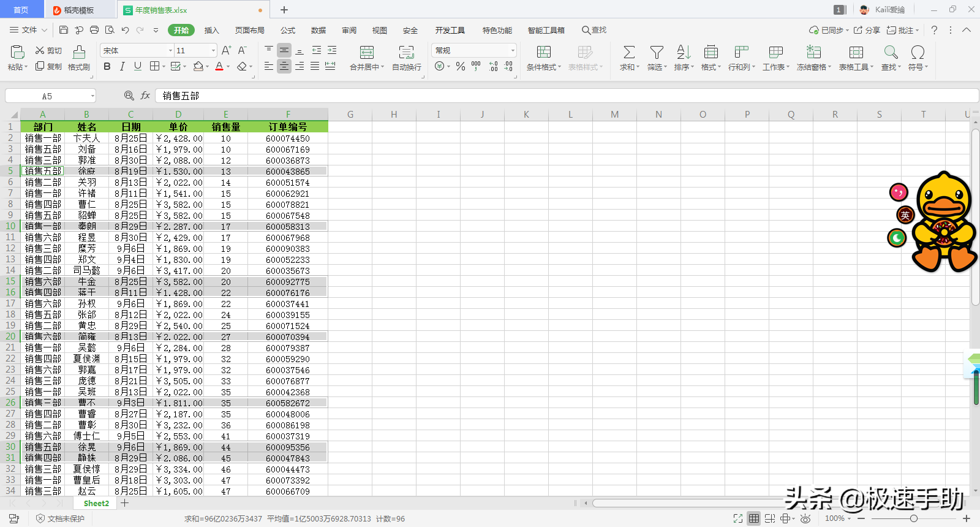Screen dimensions: 980x527
Task: Toggle Italic formatting
Action: coord(123,66)
